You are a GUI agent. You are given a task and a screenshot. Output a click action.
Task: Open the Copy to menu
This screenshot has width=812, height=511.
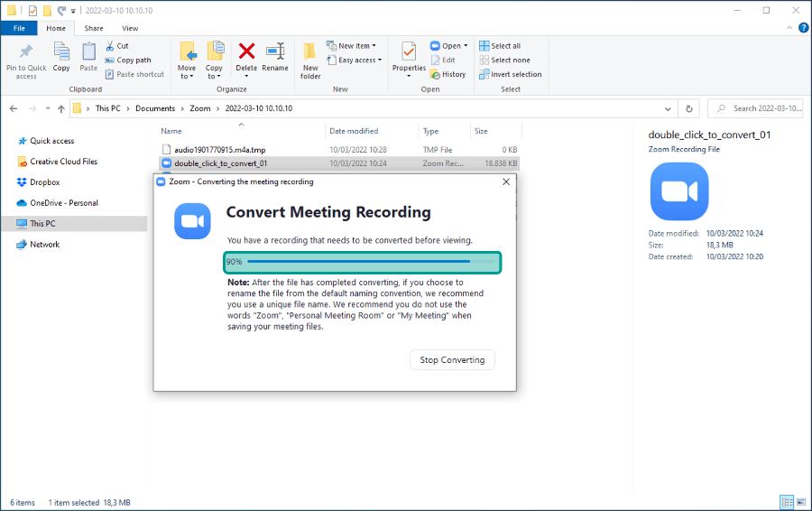tap(214, 60)
